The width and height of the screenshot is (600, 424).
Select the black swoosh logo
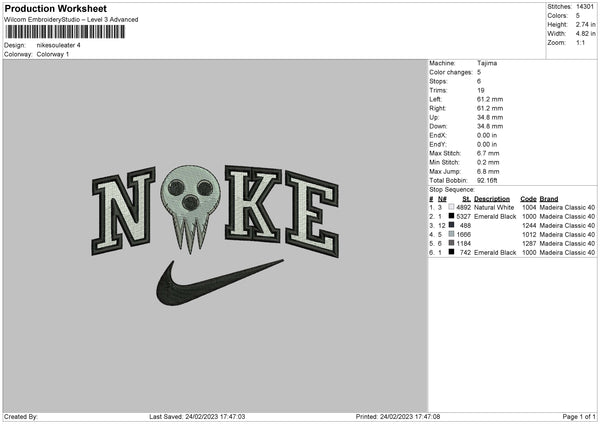[220, 282]
